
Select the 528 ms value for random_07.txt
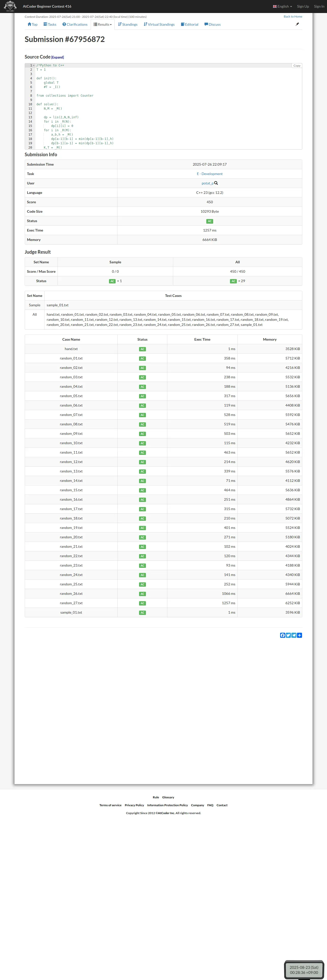click(229, 415)
